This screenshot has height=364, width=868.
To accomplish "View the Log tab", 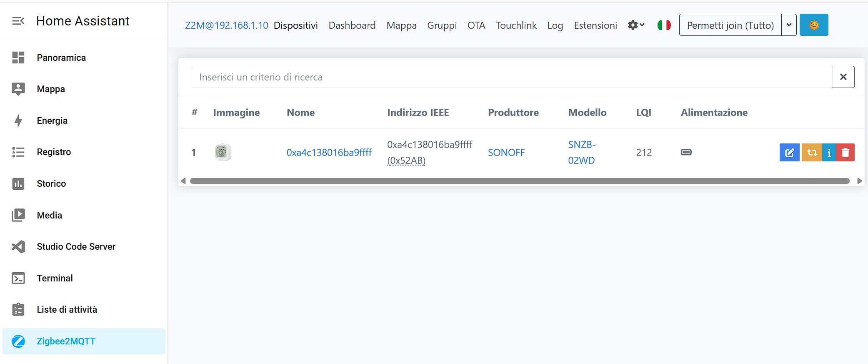I will (555, 25).
